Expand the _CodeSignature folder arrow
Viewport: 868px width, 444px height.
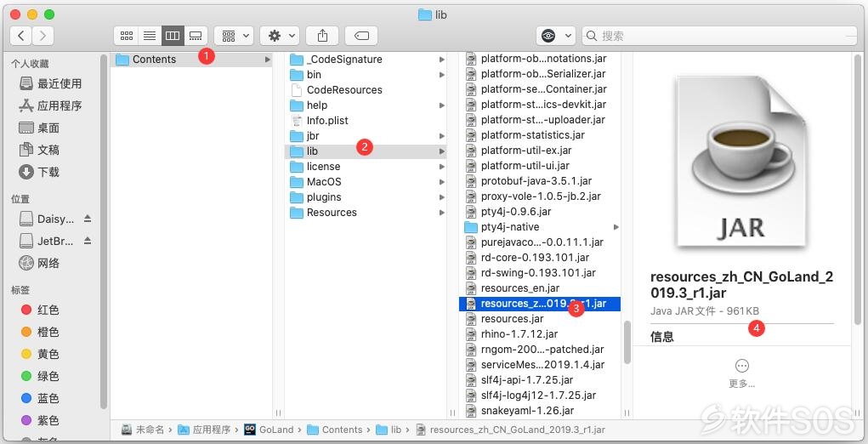(x=442, y=60)
